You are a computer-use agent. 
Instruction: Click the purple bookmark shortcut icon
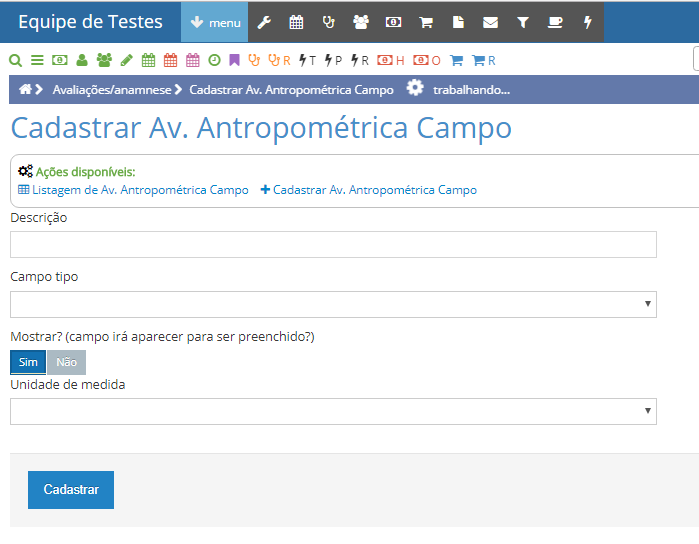(x=234, y=60)
